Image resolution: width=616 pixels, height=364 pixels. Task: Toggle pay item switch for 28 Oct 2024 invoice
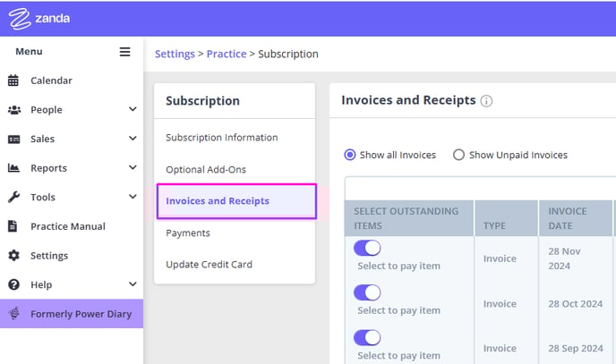[x=367, y=292]
